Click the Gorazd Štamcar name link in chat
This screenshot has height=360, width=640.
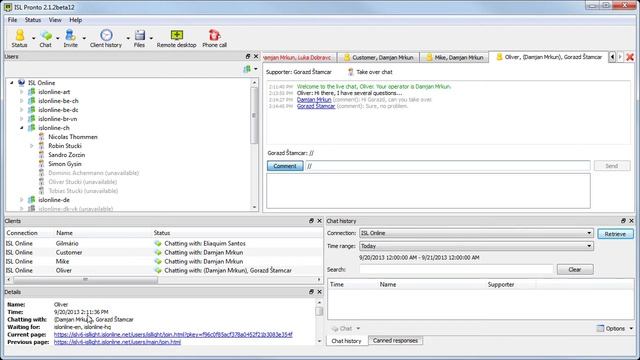[316, 106]
